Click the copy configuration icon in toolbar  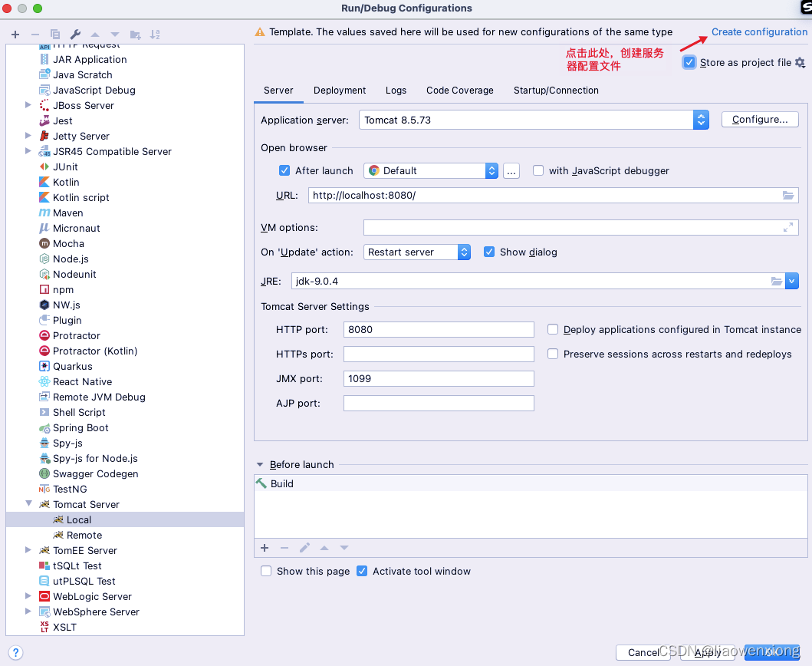point(55,35)
